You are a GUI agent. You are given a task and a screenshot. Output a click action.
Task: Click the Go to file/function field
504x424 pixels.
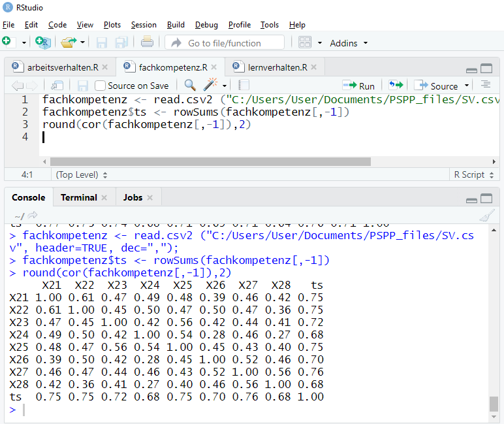click(225, 43)
